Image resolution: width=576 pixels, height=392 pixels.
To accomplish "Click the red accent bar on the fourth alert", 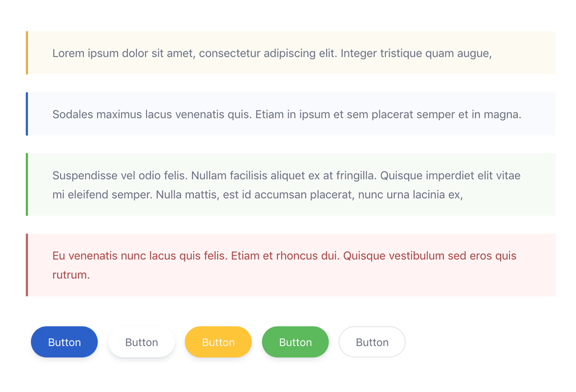I will pyautogui.click(x=26, y=264).
